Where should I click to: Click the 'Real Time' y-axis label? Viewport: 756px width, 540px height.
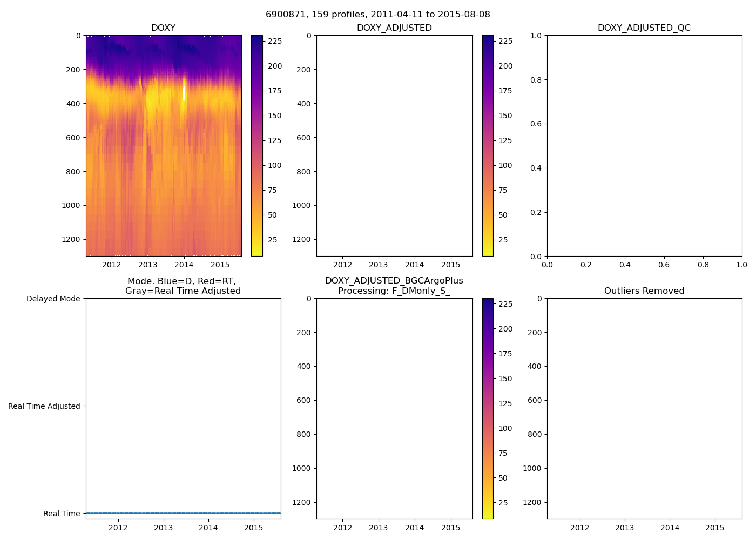[62, 514]
